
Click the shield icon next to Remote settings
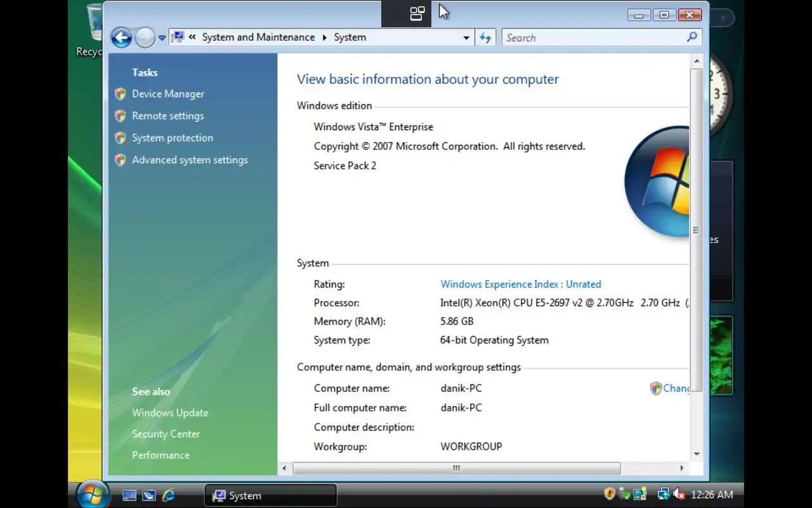pos(120,116)
